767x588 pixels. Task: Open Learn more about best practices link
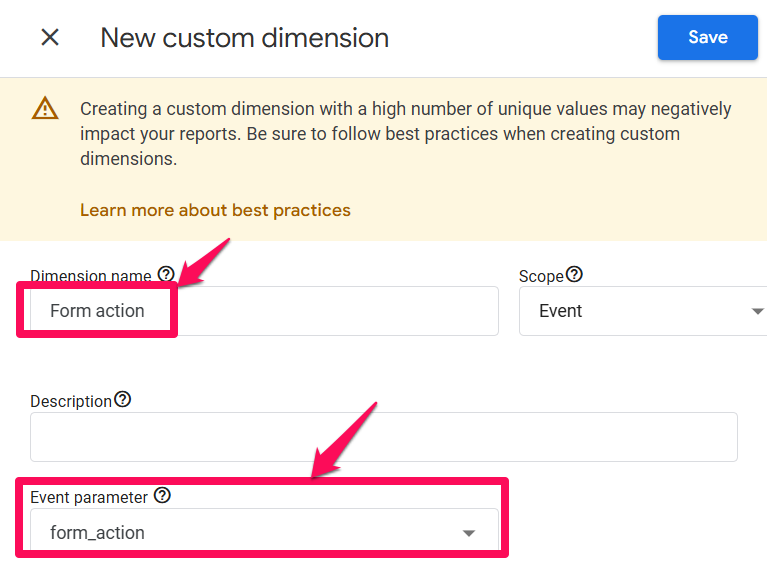click(215, 210)
